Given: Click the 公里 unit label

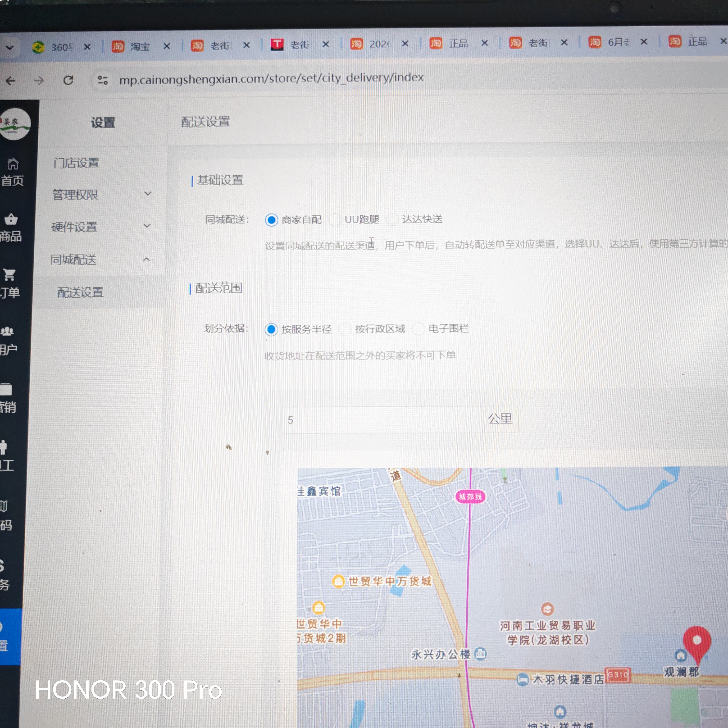Looking at the screenshot, I should tap(500, 419).
